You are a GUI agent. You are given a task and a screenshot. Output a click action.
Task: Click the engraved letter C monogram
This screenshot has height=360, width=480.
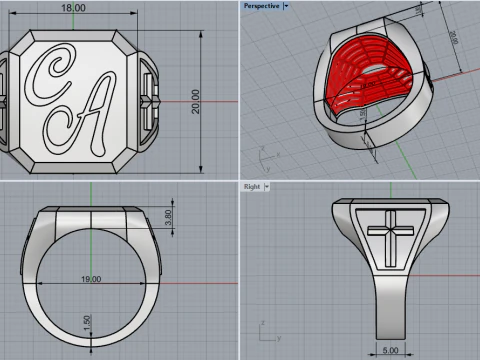click(50, 75)
